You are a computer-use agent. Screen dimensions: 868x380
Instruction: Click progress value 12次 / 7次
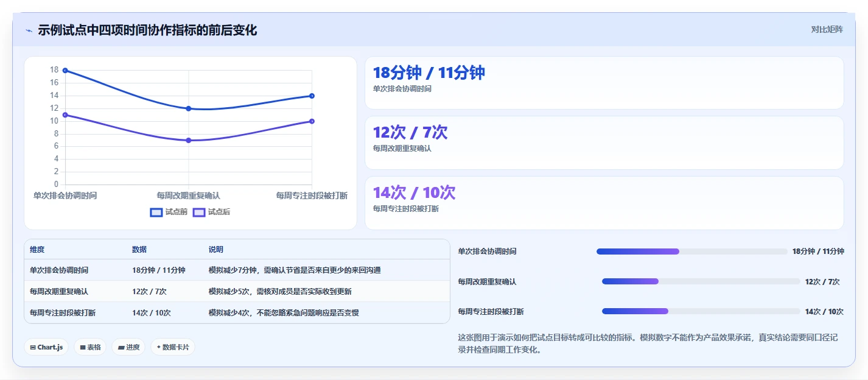point(822,282)
